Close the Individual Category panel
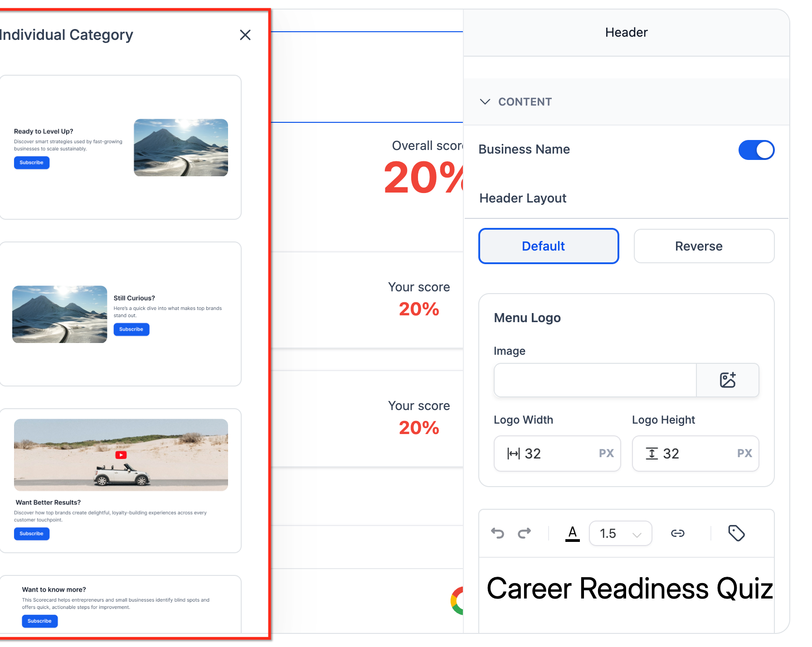The width and height of the screenshot is (812, 647). tap(245, 35)
